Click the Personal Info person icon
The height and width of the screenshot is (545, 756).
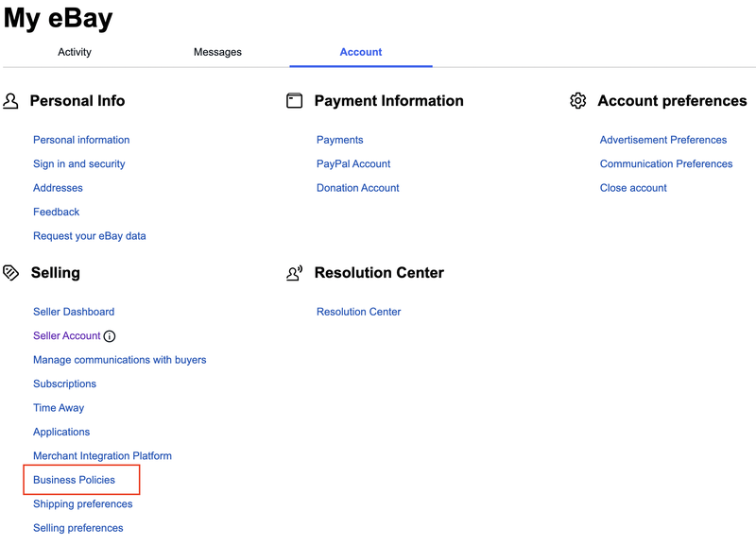(10, 101)
